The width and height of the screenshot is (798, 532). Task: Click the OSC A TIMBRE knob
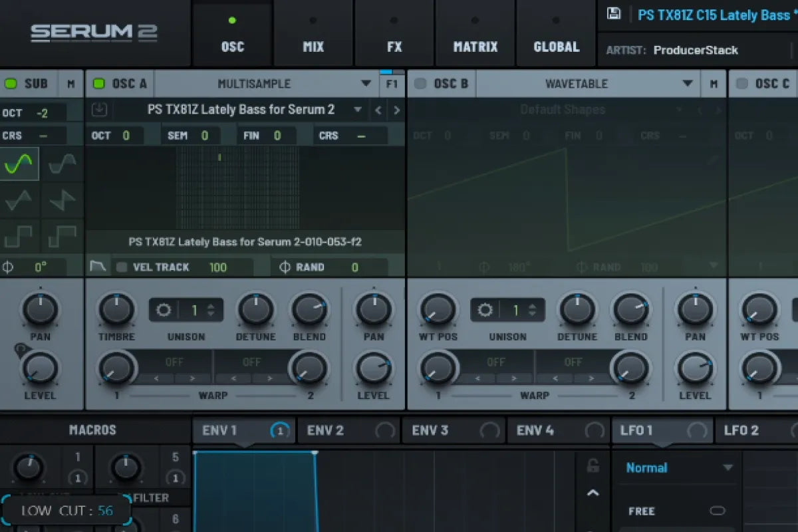pyautogui.click(x=116, y=310)
